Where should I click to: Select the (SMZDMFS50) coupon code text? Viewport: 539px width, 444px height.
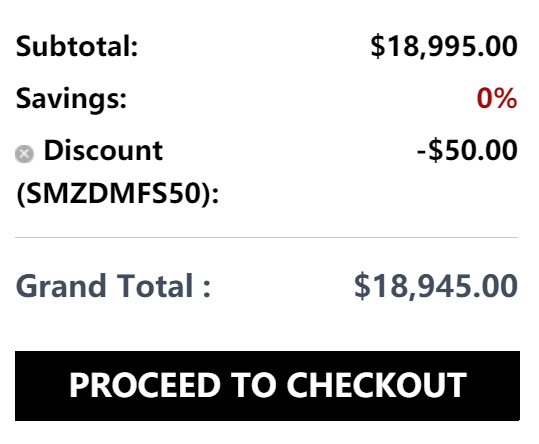[117, 193]
